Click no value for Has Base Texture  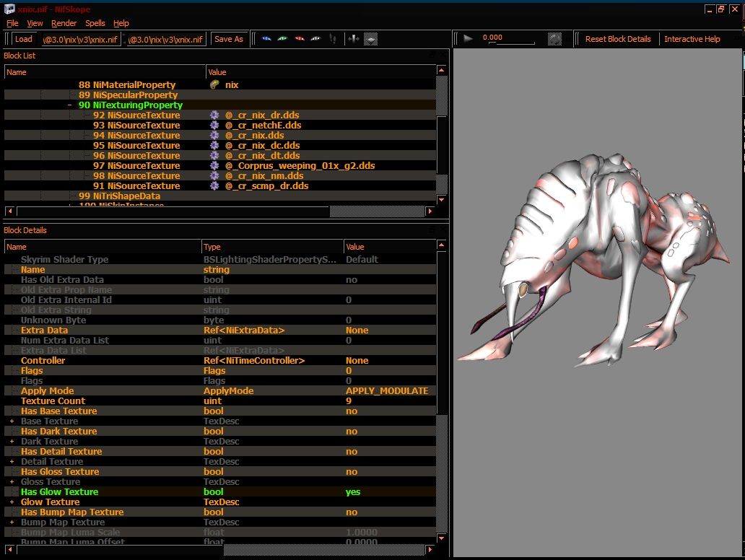[352, 411]
